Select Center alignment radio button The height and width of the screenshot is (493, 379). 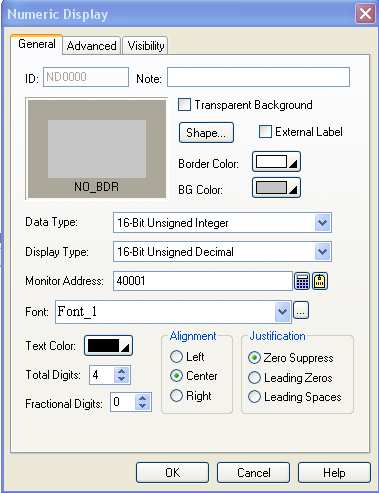176,376
